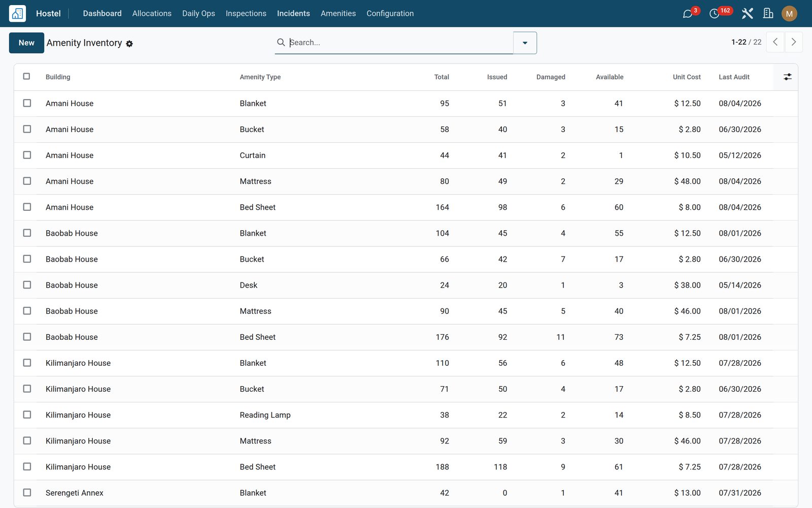Open the Hostel app home icon
This screenshot has width=812, height=508.
pos(17,13)
